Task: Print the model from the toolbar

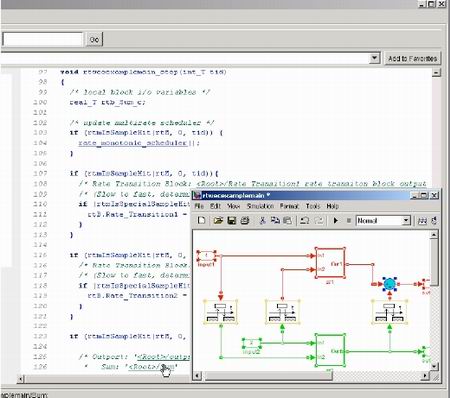Action: (x=245, y=220)
